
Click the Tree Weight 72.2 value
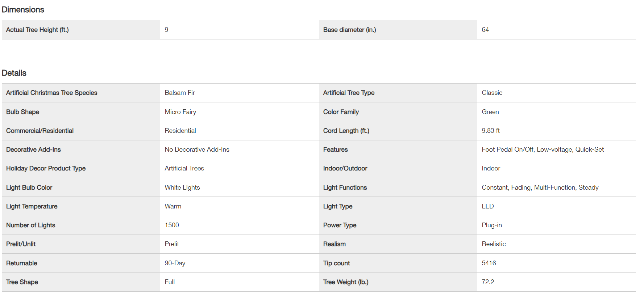487,282
